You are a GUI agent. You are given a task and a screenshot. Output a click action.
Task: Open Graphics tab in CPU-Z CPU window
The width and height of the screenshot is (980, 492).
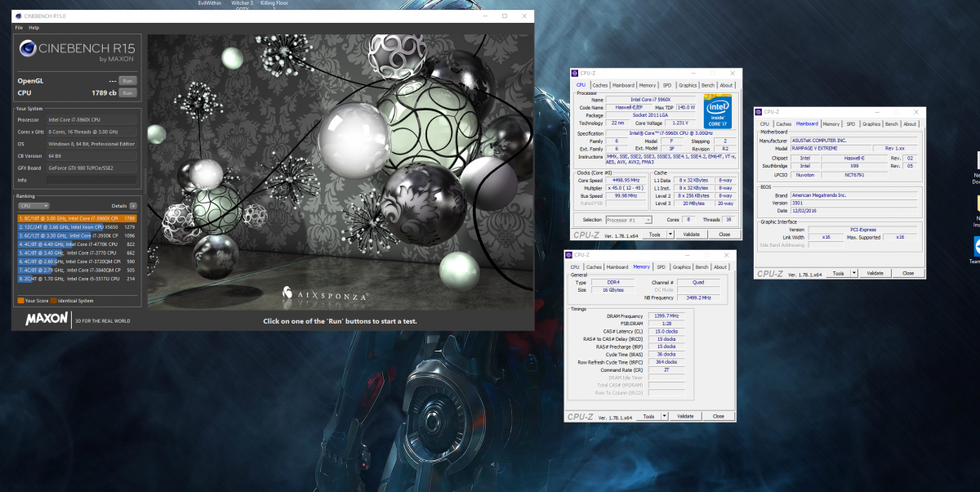click(688, 85)
